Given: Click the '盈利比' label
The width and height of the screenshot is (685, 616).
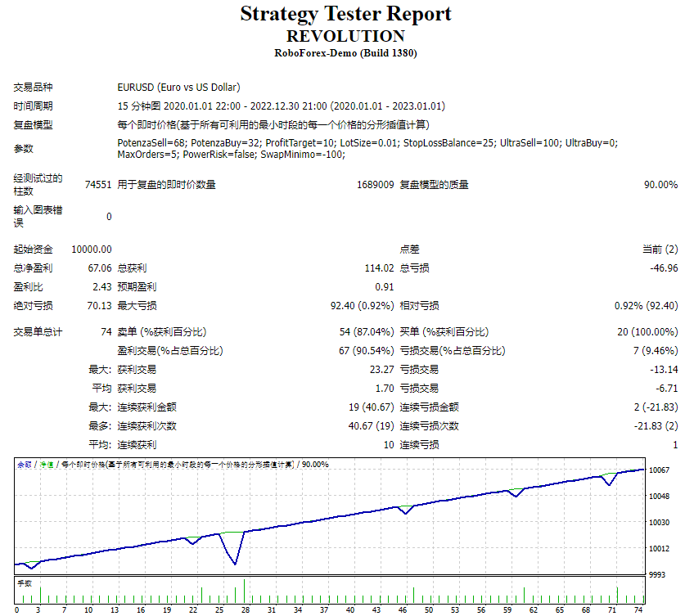Looking at the screenshot, I should coord(28,287).
